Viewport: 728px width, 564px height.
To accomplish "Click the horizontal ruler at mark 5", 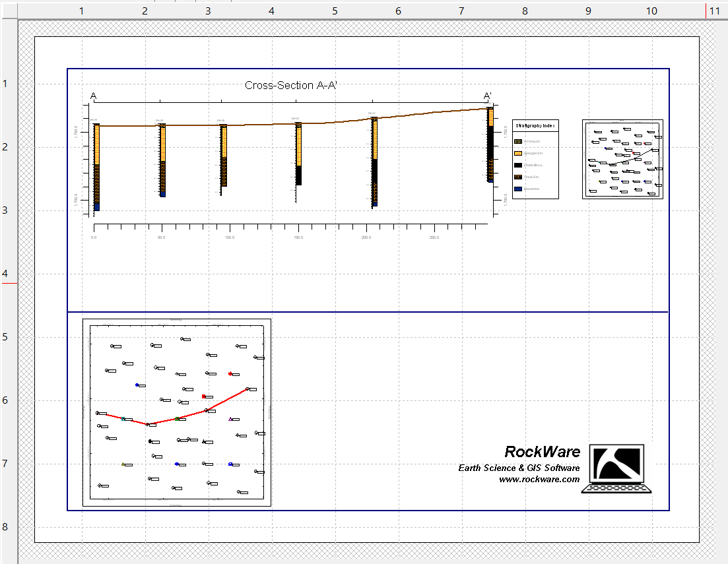I will click(335, 11).
